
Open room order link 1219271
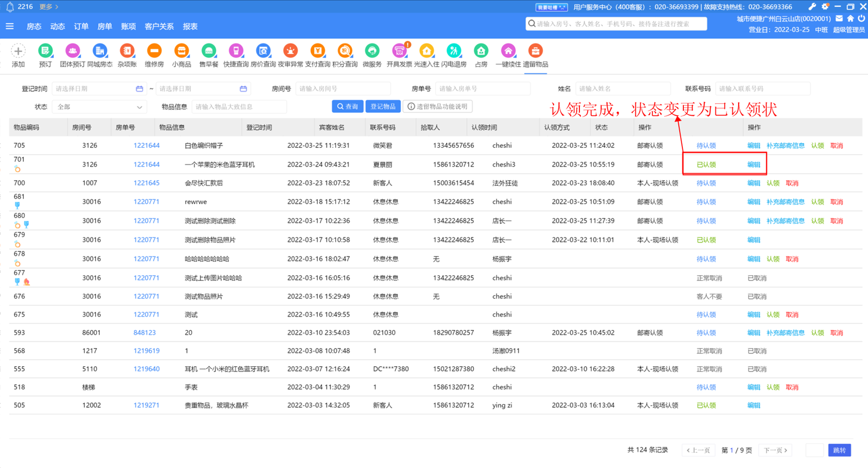146,405
